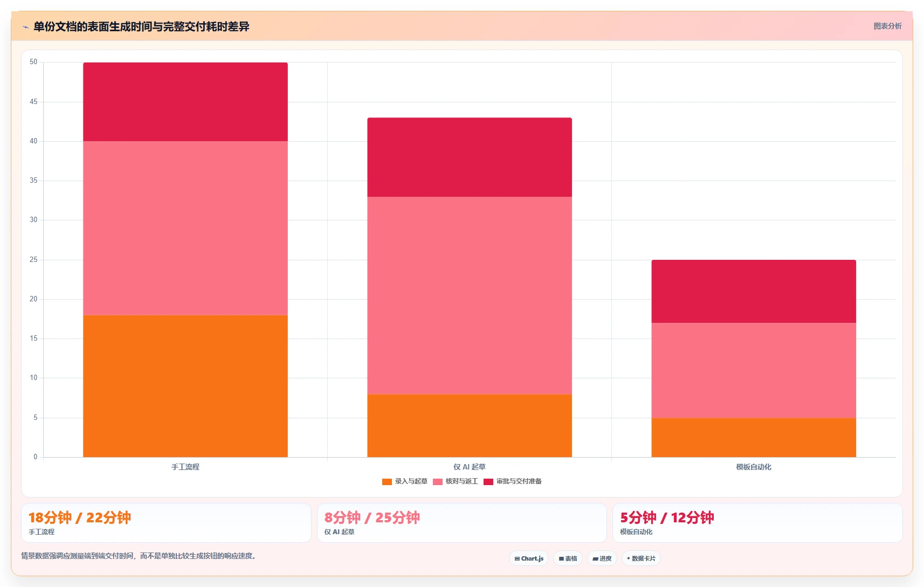Select the Chart.js tag
The width and height of the screenshot is (924, 587).
pyautogui.click(x=529, y=558)
